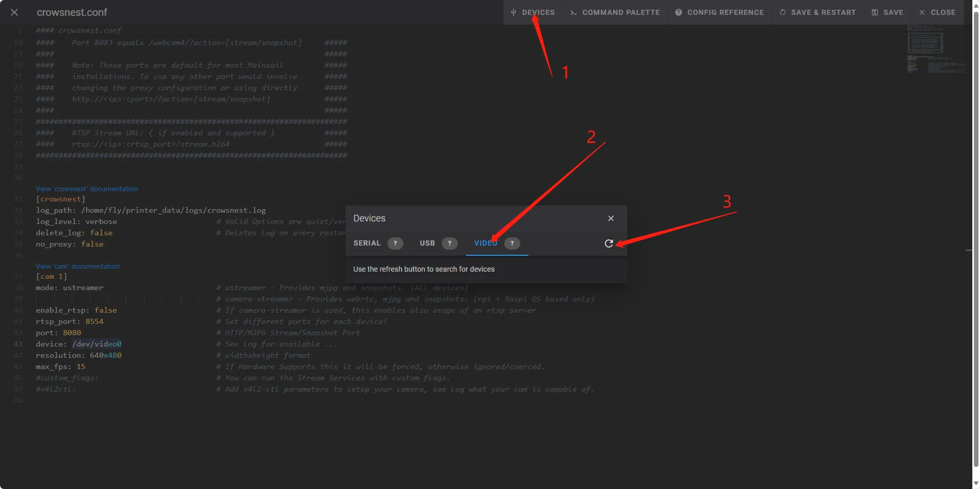
Task: Switch to the USB tab
Action: point(427,243)
